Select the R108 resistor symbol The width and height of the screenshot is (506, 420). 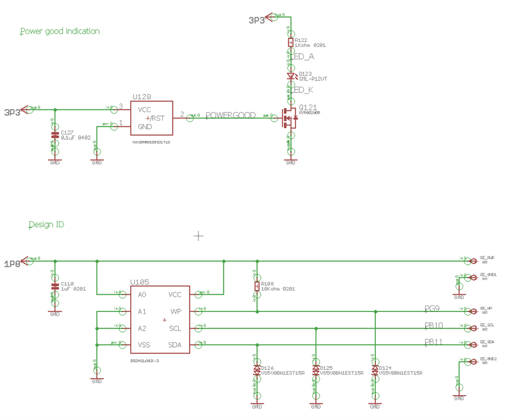click(257, 286)
